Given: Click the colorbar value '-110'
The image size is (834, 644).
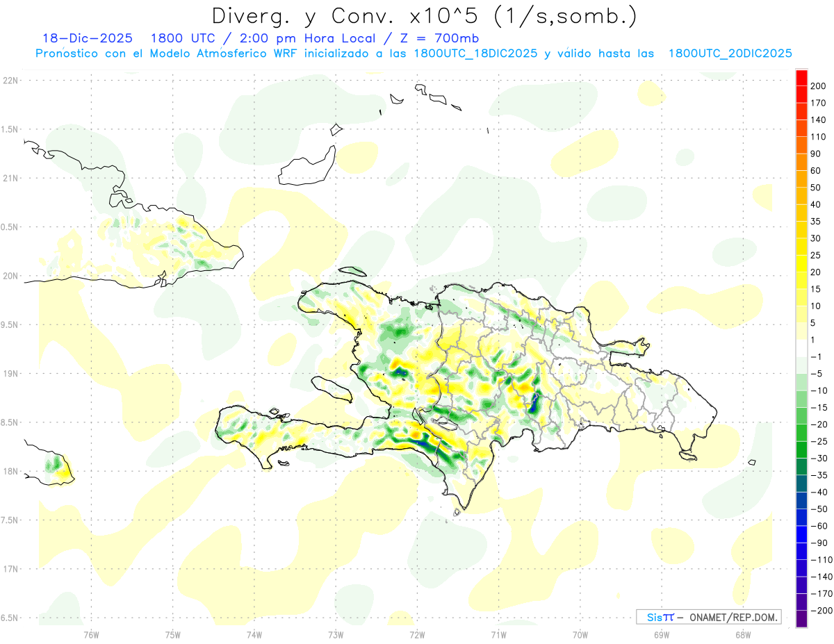Looking at the screenshot, I should coord(821,559).
